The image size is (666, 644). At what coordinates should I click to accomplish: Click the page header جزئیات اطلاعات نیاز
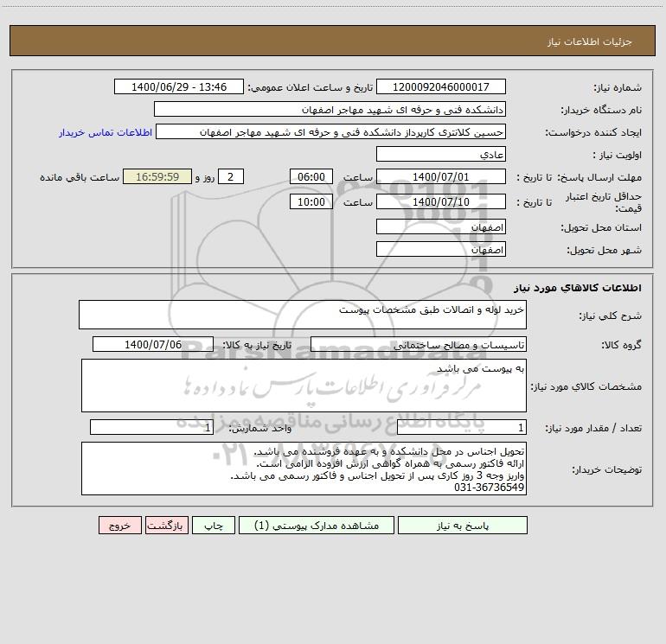590,41
